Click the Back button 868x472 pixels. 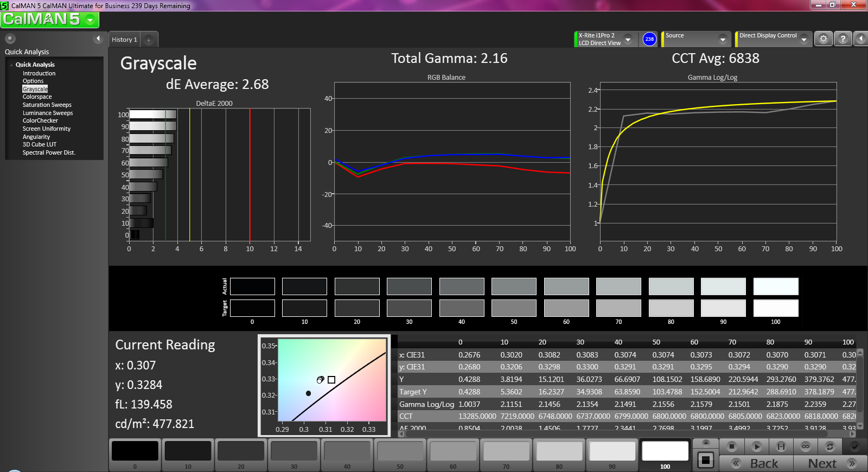point(756,463)
